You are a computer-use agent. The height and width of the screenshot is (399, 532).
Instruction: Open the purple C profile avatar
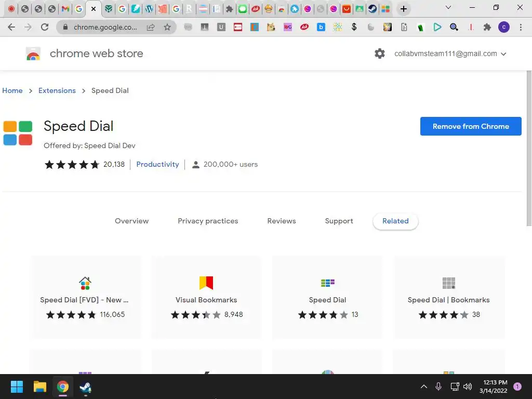click(x=504, y=27)
